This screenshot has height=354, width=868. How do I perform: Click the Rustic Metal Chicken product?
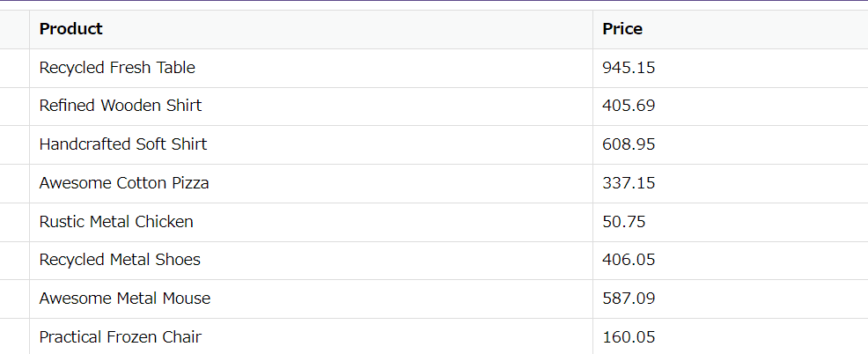click(116, 222)
